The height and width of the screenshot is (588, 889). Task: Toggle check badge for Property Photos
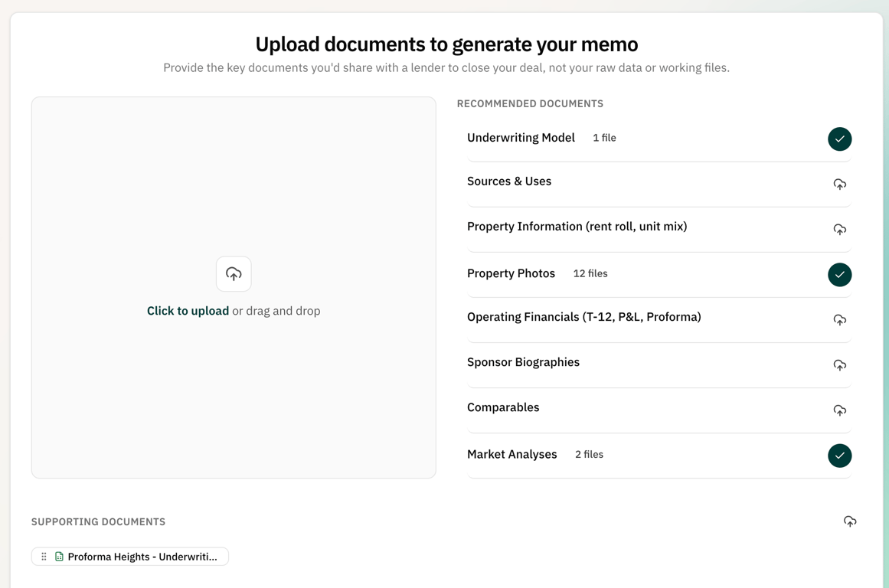coord(839,275)
